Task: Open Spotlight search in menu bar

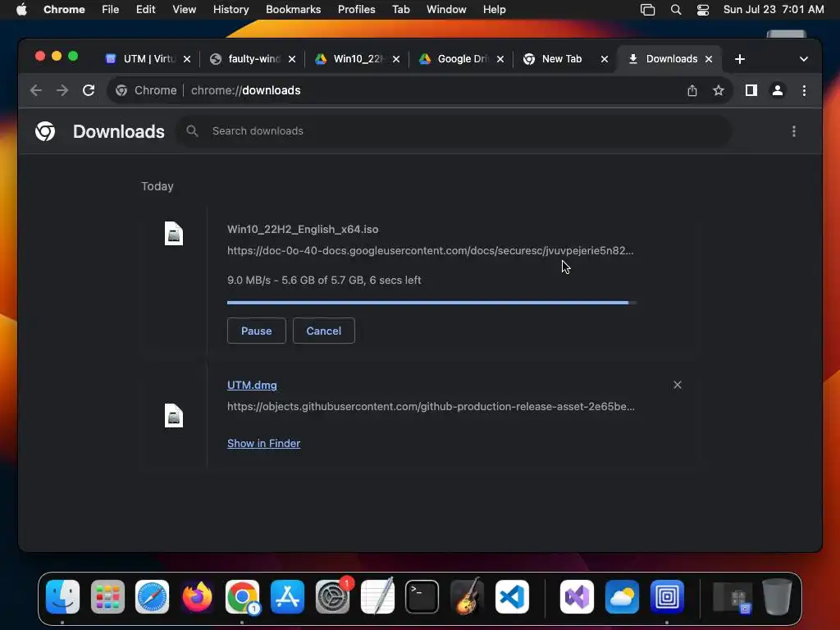Action: [676, 10]
